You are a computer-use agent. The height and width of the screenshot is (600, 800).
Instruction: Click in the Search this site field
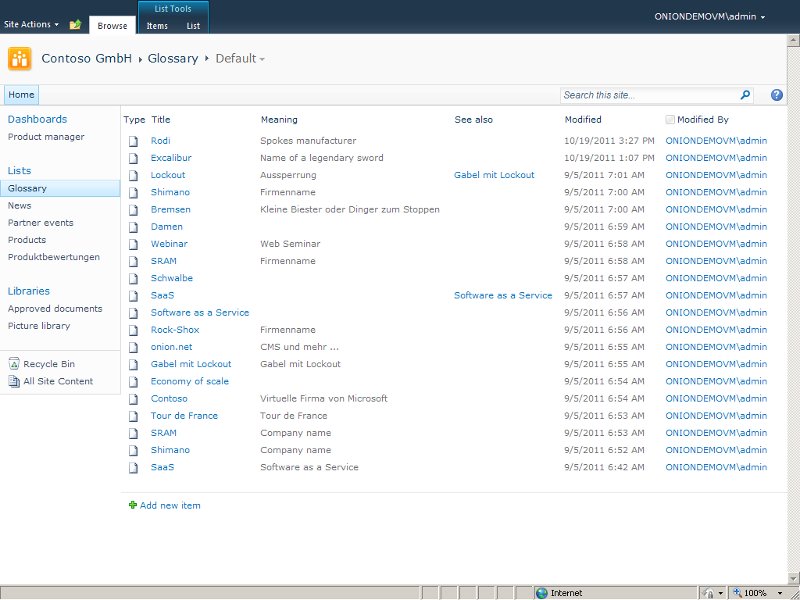coord(648,95)
